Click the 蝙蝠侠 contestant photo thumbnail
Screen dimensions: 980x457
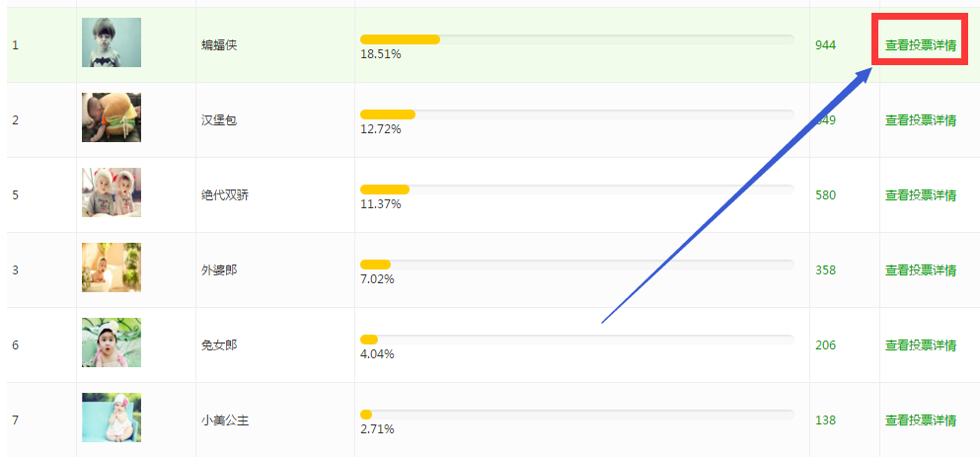click(x=112, y=42)
